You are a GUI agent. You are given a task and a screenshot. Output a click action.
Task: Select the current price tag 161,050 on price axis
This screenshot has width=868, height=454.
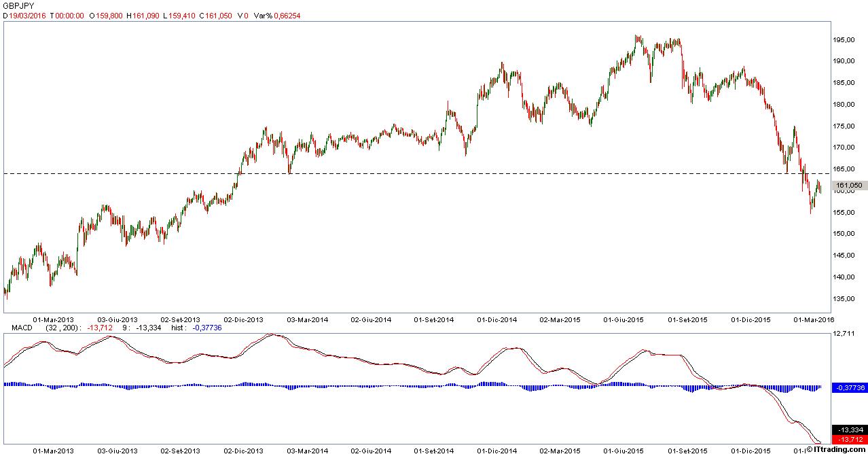[x=850, y=185]
